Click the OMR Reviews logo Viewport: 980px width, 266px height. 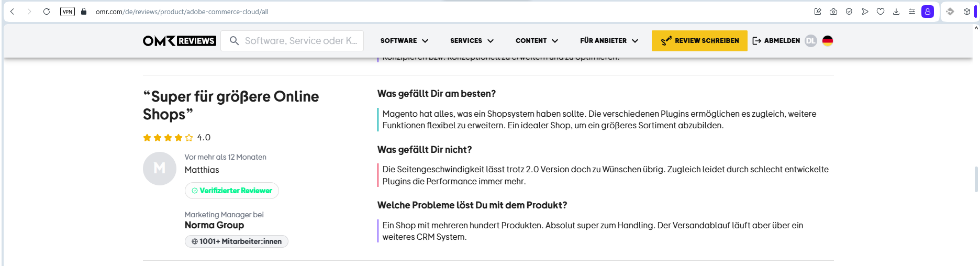pyautogui.click(x=179, y=41)
